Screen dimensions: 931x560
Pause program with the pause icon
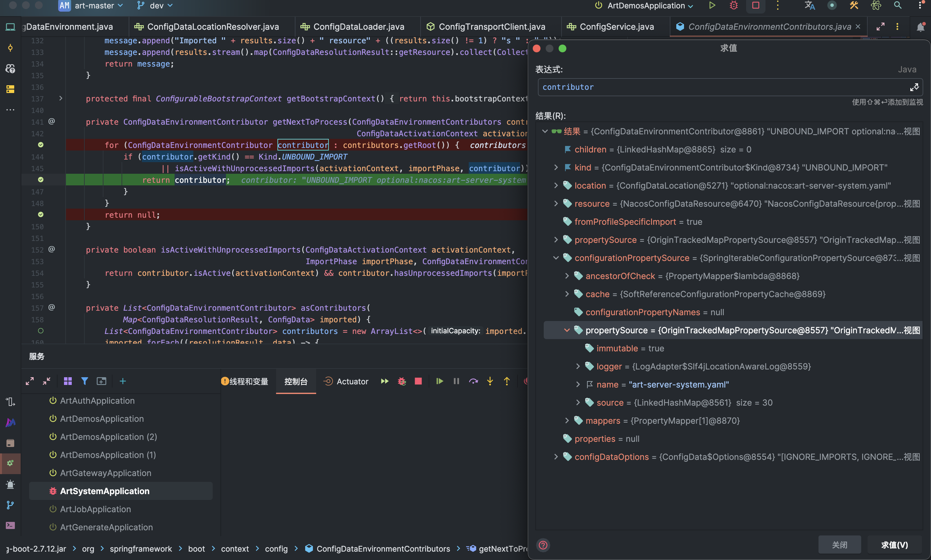[456, 381]
